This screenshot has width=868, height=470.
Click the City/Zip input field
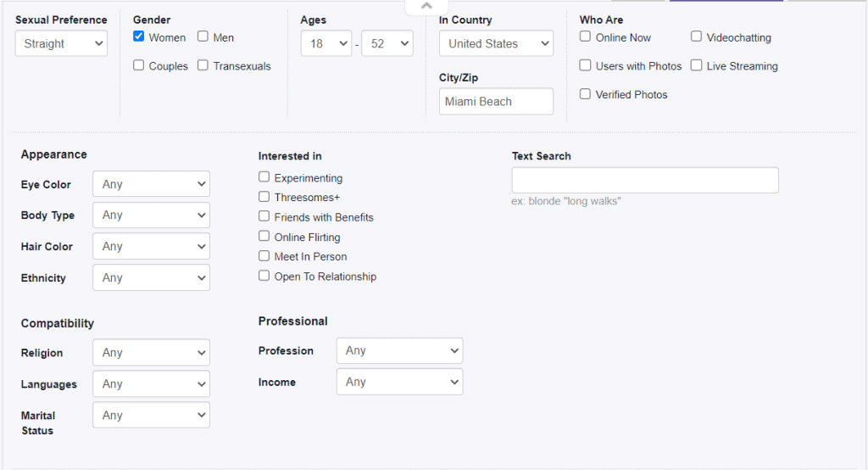tap(496, 101)
